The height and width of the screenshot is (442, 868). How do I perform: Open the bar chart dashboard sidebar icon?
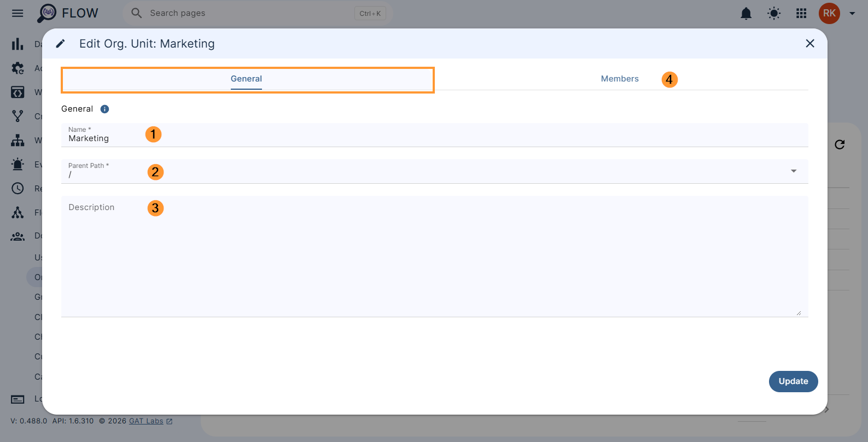(18, 44)
